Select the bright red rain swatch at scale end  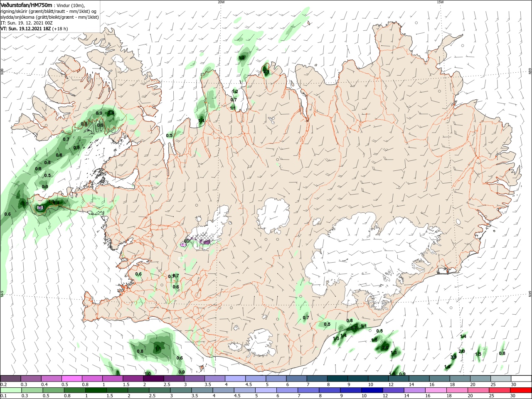[521, 390]
